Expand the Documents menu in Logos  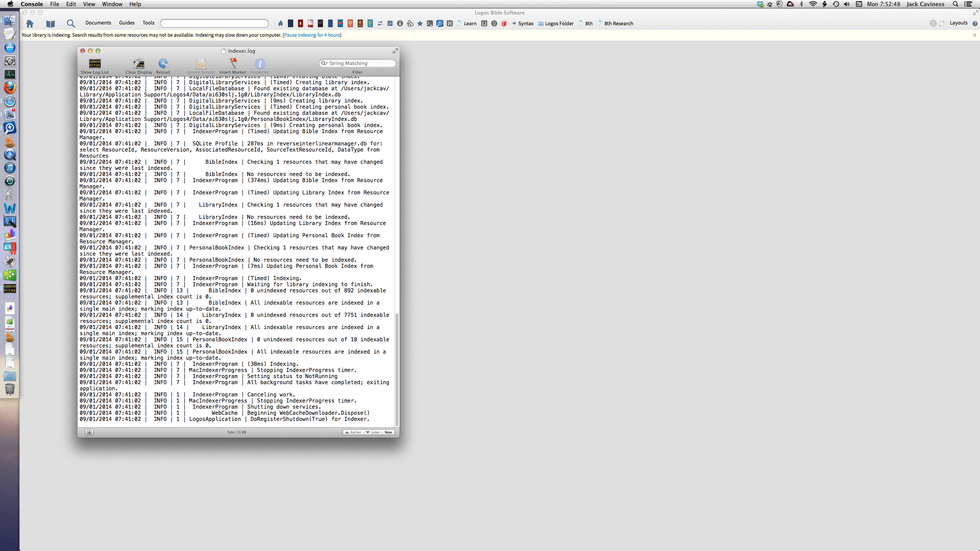98,23
